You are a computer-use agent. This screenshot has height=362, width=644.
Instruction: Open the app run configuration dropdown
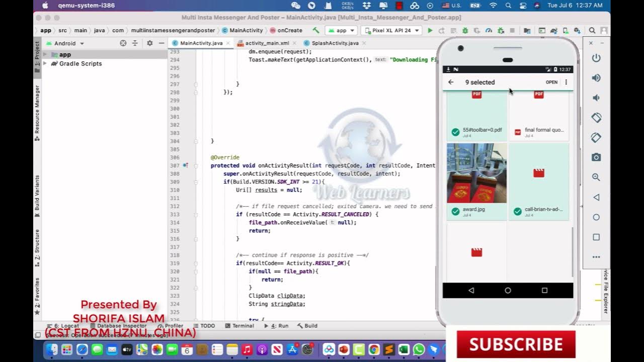(x=341, y=31)
